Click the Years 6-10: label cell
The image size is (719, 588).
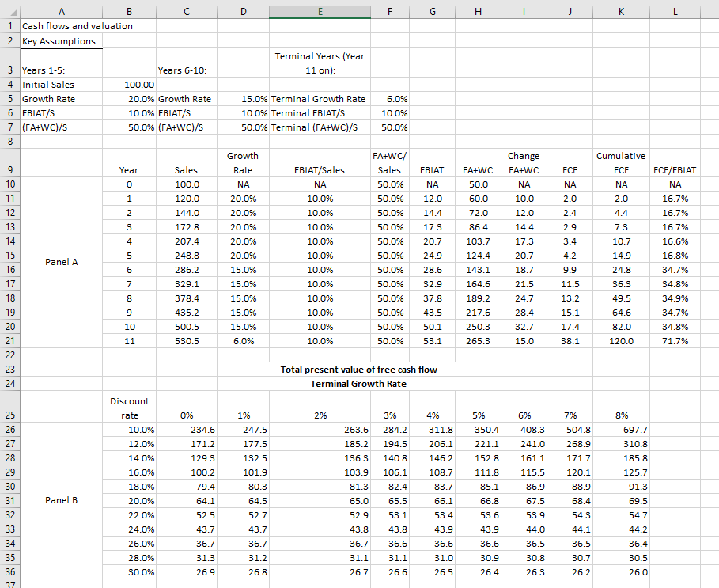coord(186,70)
